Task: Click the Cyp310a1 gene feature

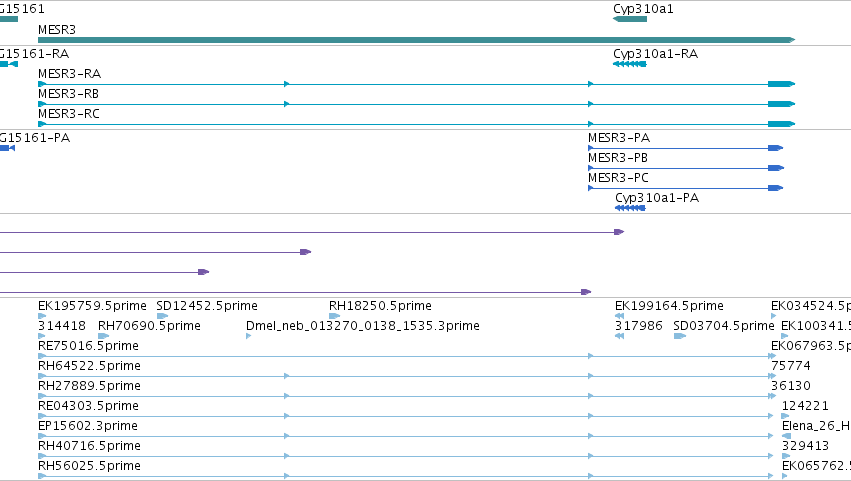Action: click(x=630, y=19)
